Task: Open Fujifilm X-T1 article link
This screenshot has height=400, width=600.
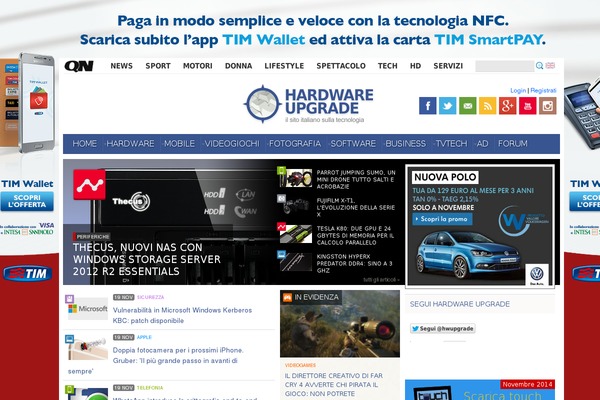Action: (356, 207)
